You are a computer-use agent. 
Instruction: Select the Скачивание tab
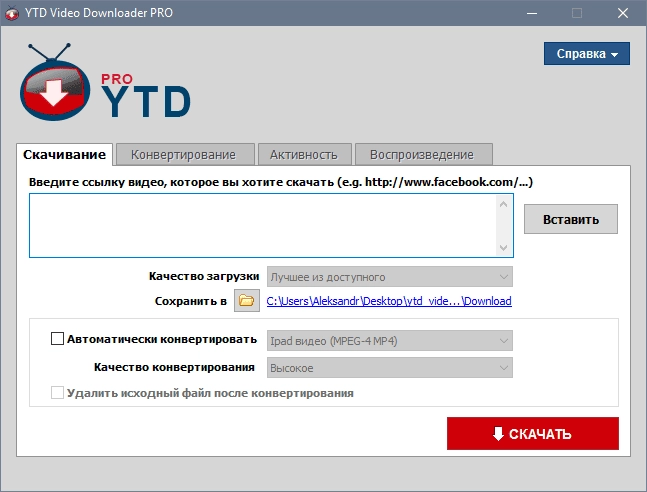[x=64, y=154]
